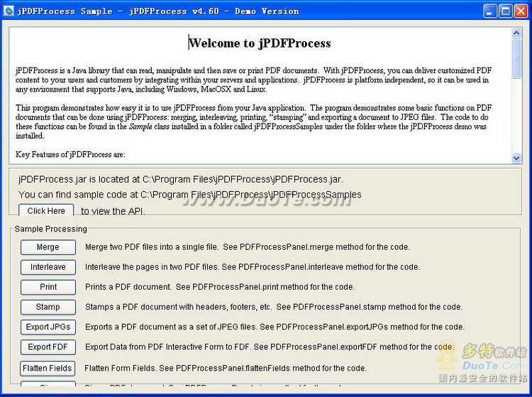Choose the Export FDF button
This screenshot has height=397, width=532.
tap(48, 347)
